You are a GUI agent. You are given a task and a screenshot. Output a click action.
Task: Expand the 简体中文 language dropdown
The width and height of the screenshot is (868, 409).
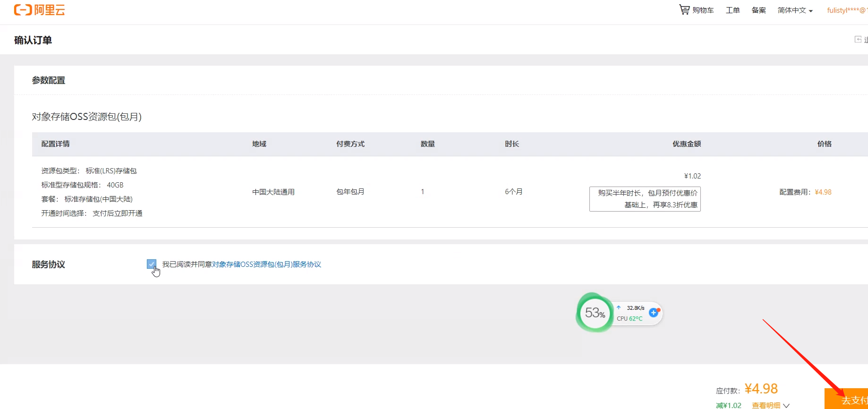point(795,10)
